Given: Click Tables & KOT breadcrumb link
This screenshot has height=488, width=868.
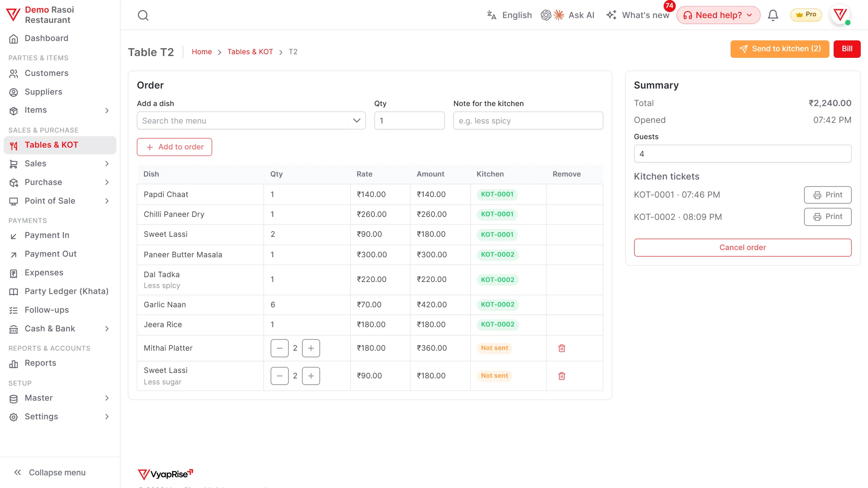Looking at the screenshot, I should (x=250, y=52).
